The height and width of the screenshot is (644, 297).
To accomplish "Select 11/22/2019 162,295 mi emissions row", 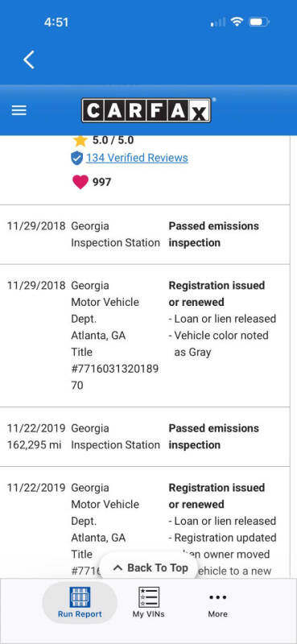I will (x=145, y=436).
